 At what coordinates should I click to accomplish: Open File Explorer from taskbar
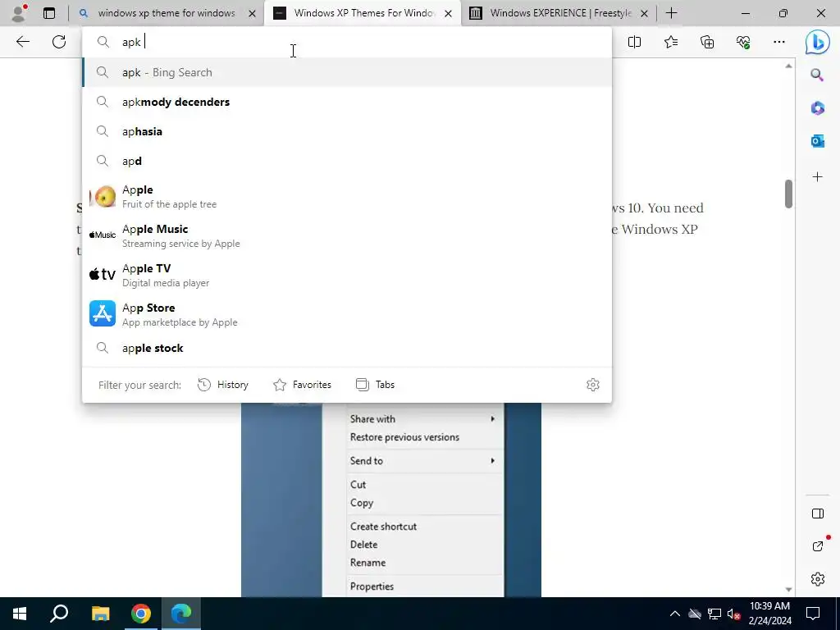[x=100, y=614]
